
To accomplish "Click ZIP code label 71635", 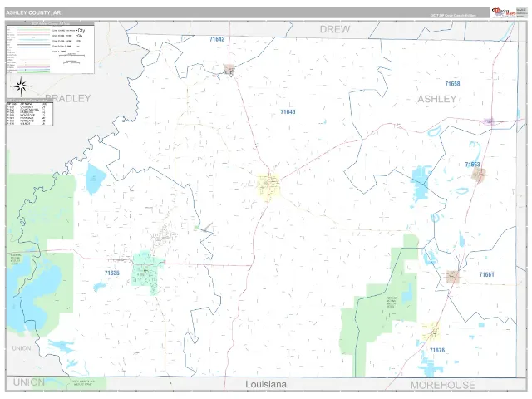I will pos(112,273).
